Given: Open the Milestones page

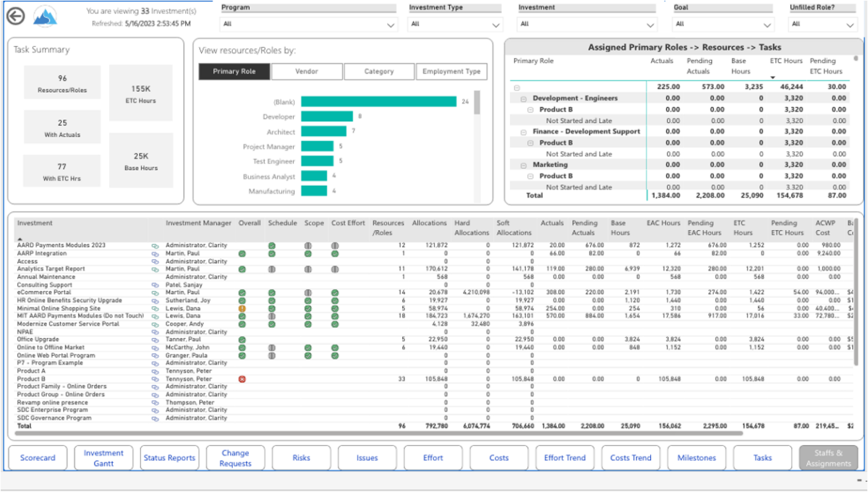Looking at the screenshot, I should click(x=697, y=458).
